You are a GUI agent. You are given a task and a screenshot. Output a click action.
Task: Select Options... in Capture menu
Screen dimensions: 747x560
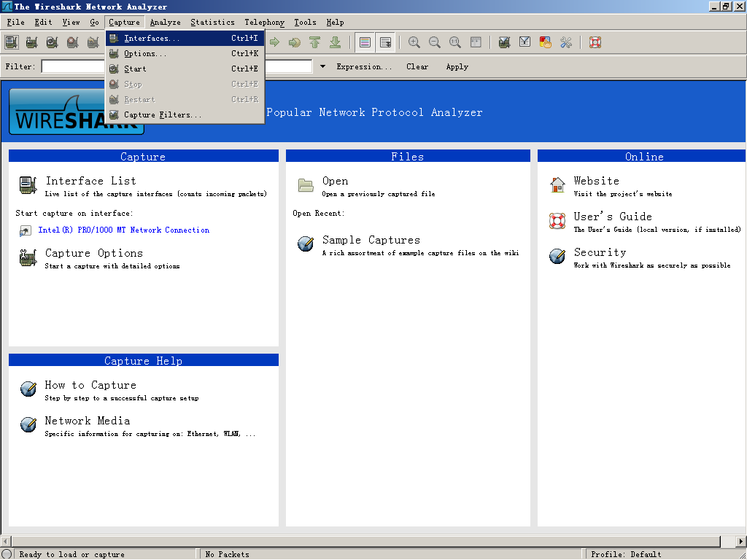185,53
